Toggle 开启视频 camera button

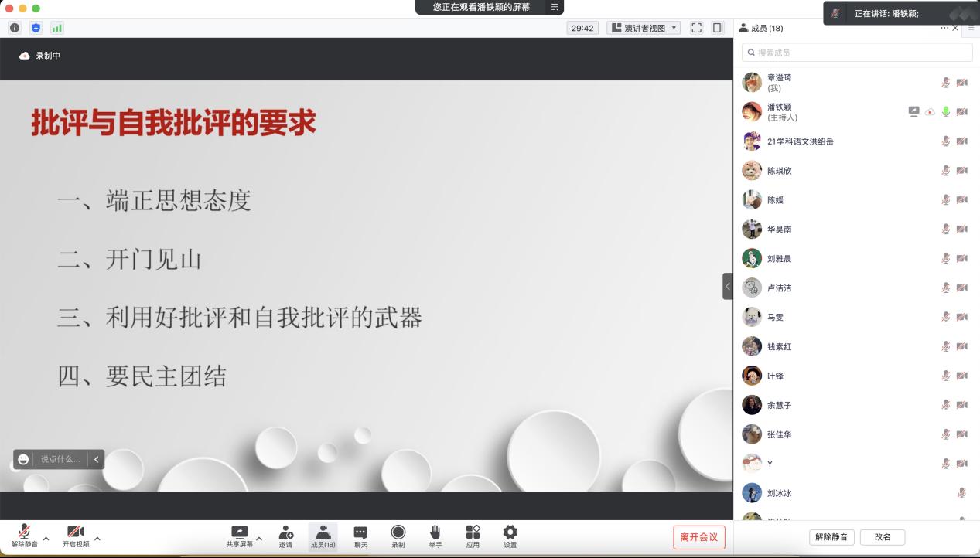(75, 536)
